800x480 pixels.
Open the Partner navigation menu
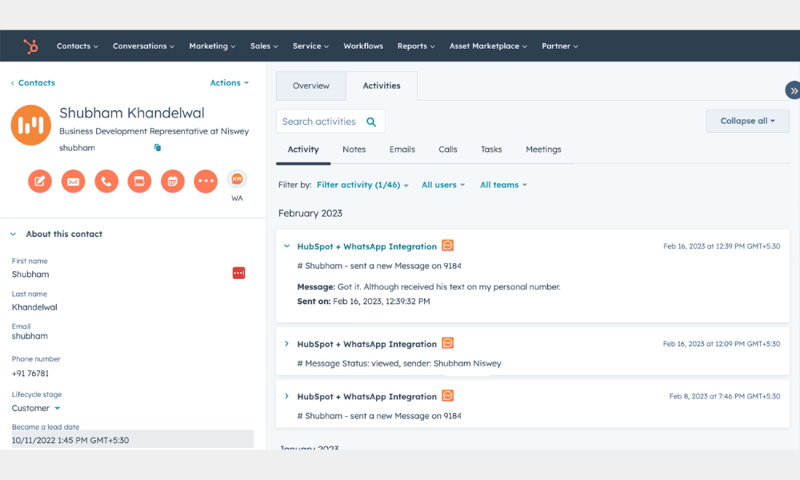[560, 46]
